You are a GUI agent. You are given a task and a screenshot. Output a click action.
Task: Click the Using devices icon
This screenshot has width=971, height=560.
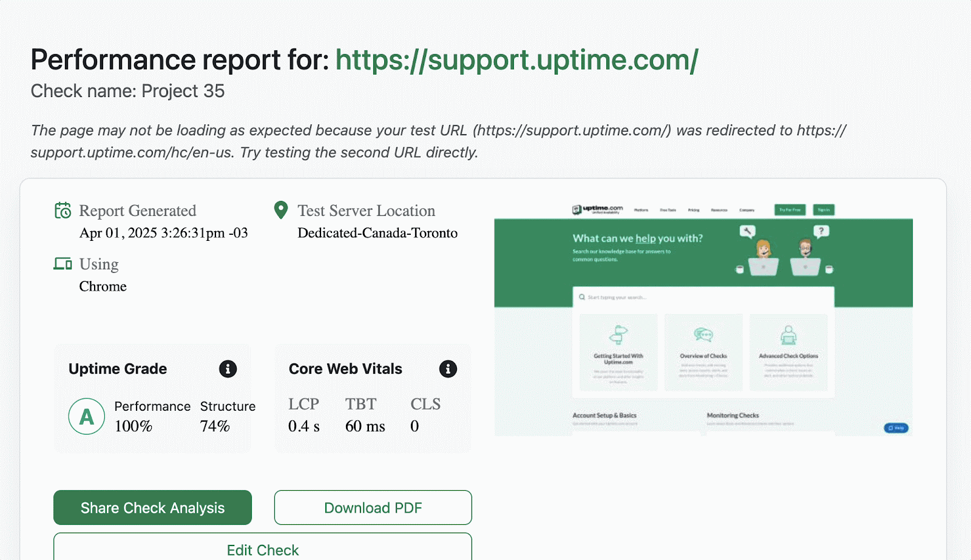click(x=63, y=263)
